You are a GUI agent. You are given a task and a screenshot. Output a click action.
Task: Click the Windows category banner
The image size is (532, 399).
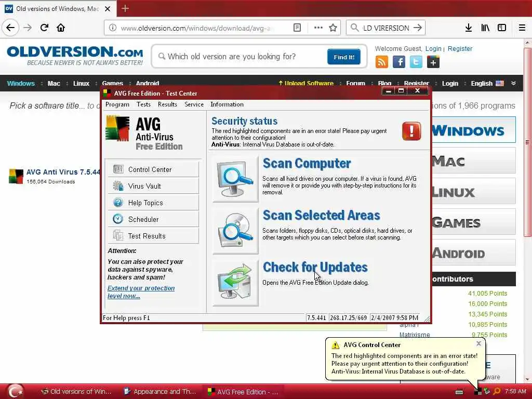coord(474,130)
